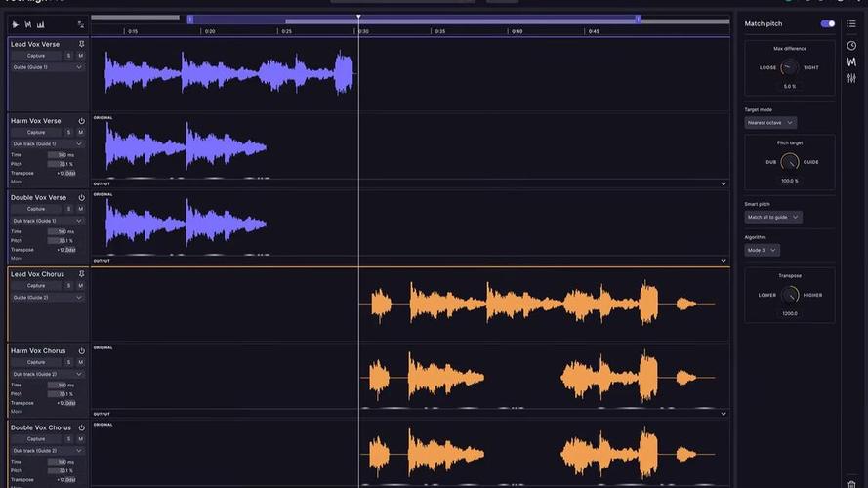This screenshot has height=488, width=868.
Task: Open Guide (Guide 1) dropdown on Lead Vox Verse
Action: pos(48,67)
